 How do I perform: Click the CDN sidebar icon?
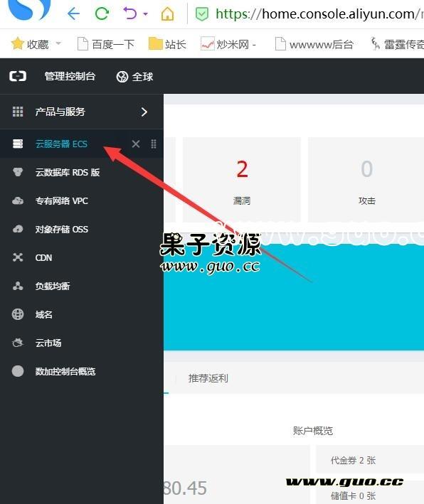[18, 257]
